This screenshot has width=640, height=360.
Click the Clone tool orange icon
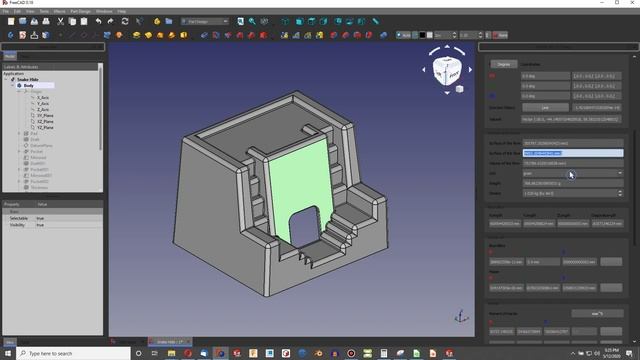click(119, 35)
